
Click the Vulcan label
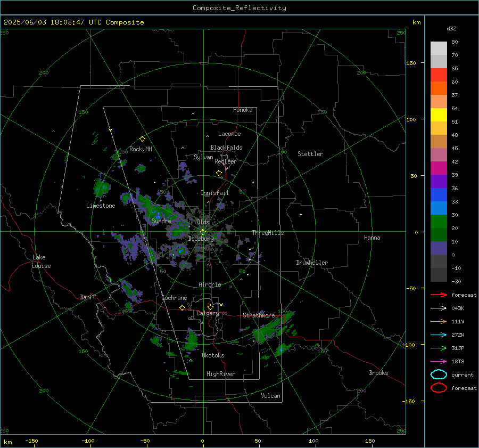point(270,396)
